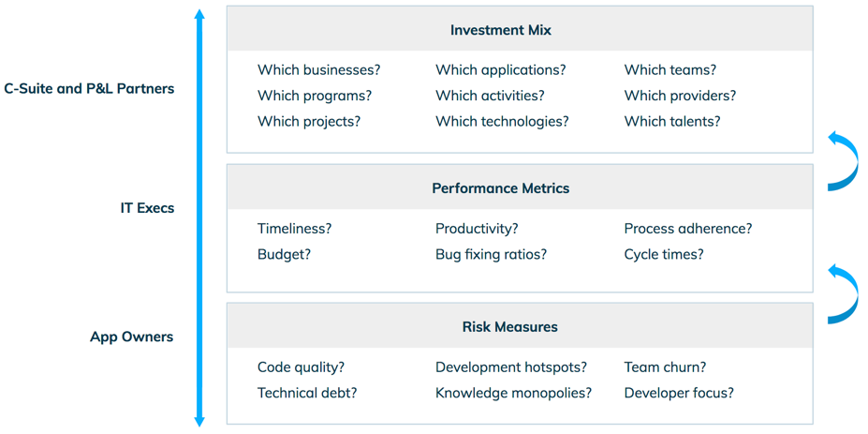This screenshot has width=868, height=434.
Task: Click the curved arrow beside Risk Measures
Action: pos(844,294)
